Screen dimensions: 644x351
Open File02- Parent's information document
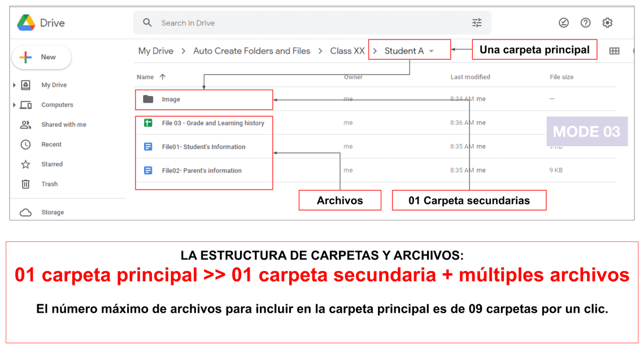point(201,170)
